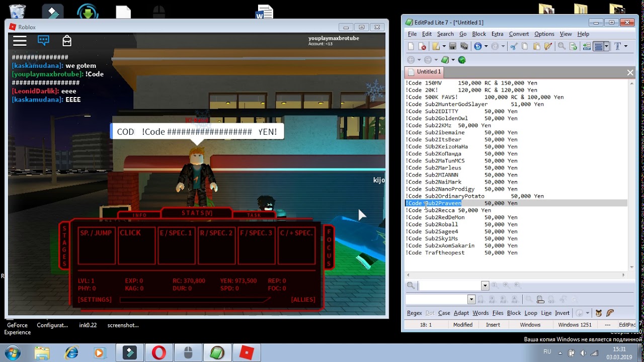The image size is (644, 362).
Task: Click the Windows Start orb
Action: 12,353
